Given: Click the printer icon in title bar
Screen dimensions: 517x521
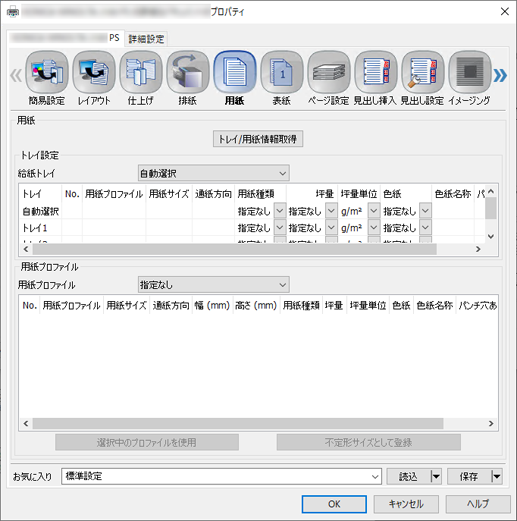Looking at the screenshot, I should tap(13, 12).
